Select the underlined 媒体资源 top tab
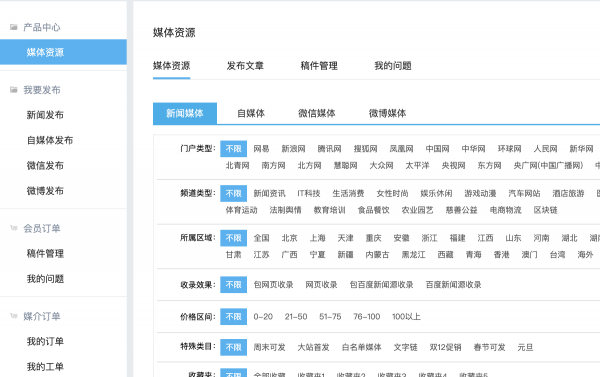Image resolution: width=600 pixels, height=377 pixels. click(x=171, y=66)
